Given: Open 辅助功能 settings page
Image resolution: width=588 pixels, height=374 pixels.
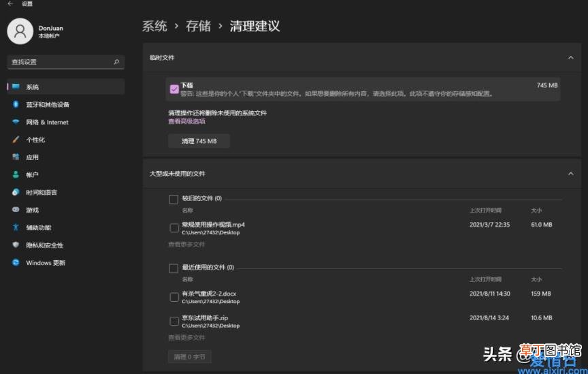Looking at the screenshot, I should click(66, 227).
